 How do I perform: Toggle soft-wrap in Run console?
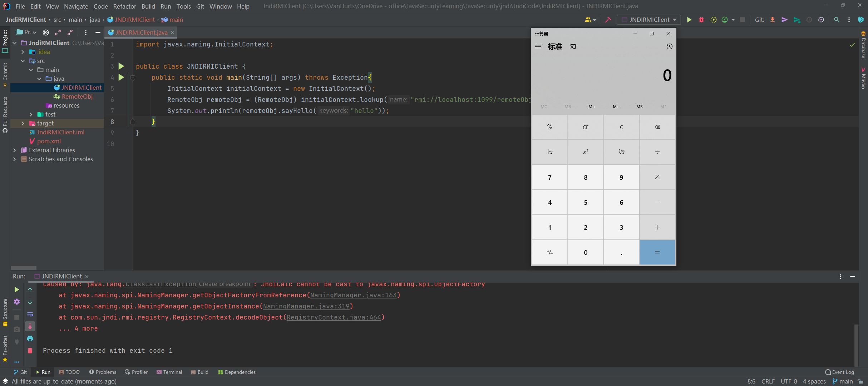click(30, 314)
